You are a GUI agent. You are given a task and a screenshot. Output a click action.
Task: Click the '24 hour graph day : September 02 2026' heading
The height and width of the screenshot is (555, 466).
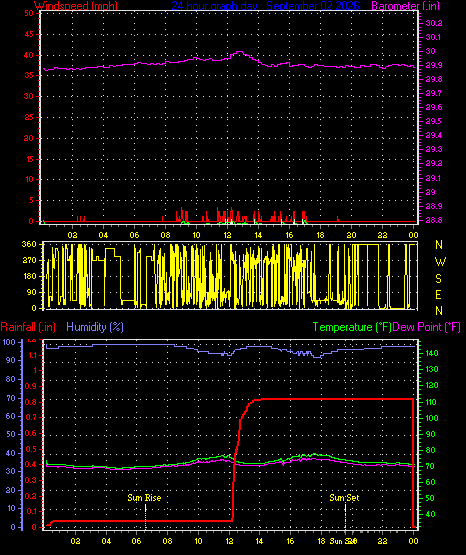tap(265, 6)
